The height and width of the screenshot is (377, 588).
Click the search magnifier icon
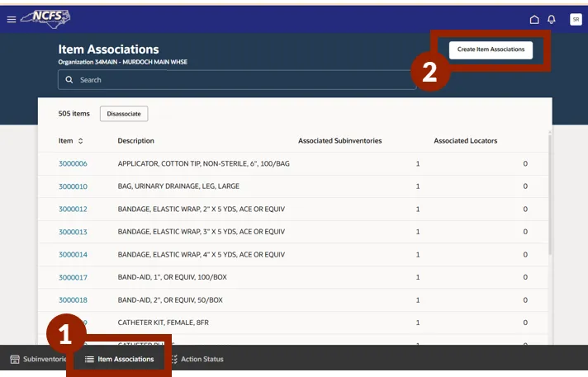click(69, 80)
